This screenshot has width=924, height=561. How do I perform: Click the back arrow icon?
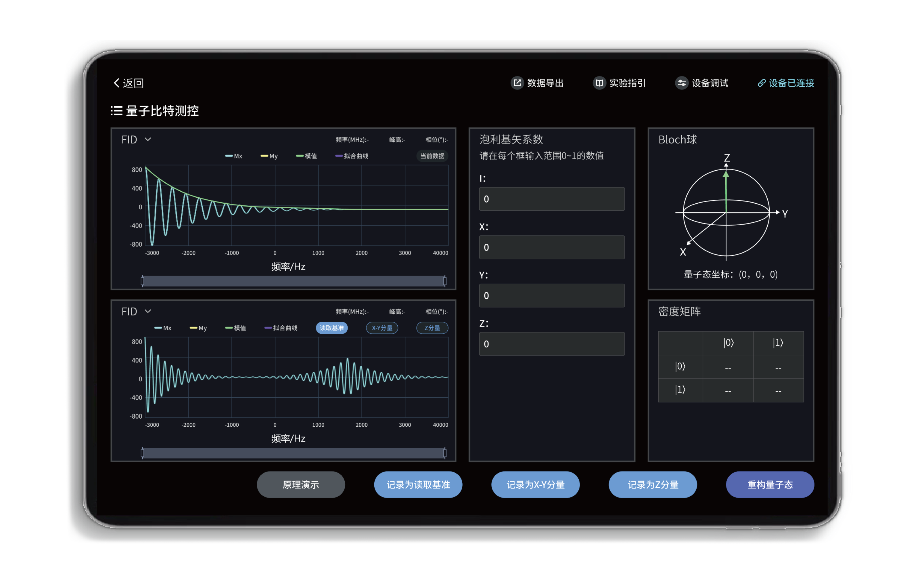click(x=116, y=83)
